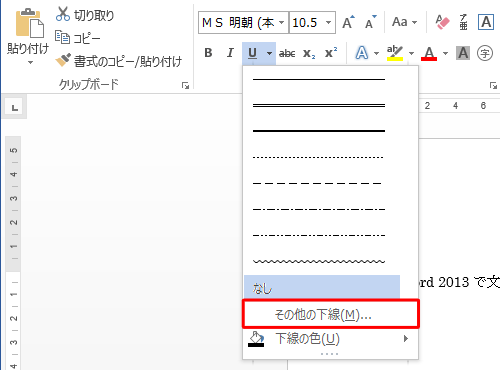Toggle the Underline button
Viewport: 500px width, 370px height.
click(252, 53)
